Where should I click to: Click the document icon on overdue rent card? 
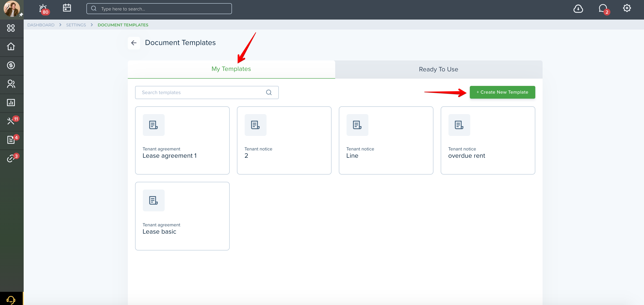[x=459, y=125]
